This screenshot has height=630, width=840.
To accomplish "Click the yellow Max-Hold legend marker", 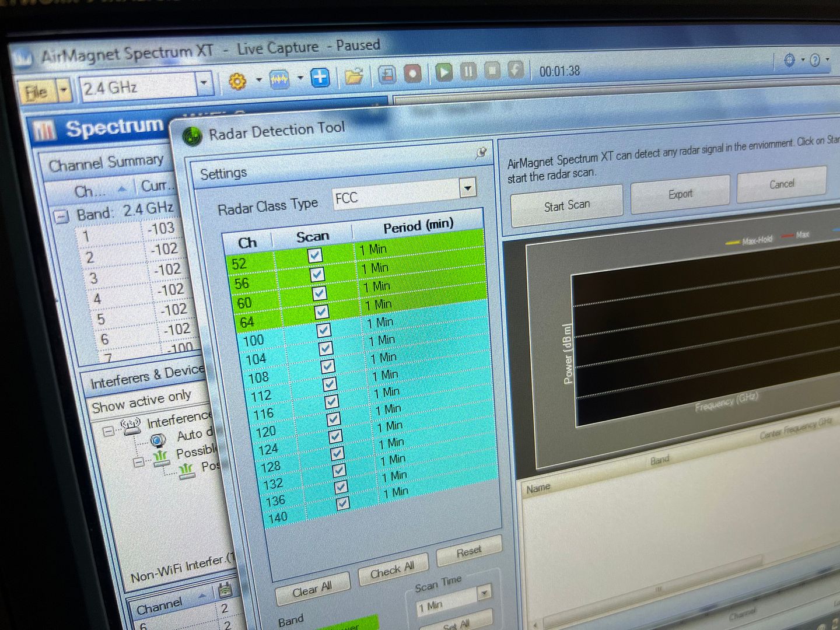I will pos(731,242).
